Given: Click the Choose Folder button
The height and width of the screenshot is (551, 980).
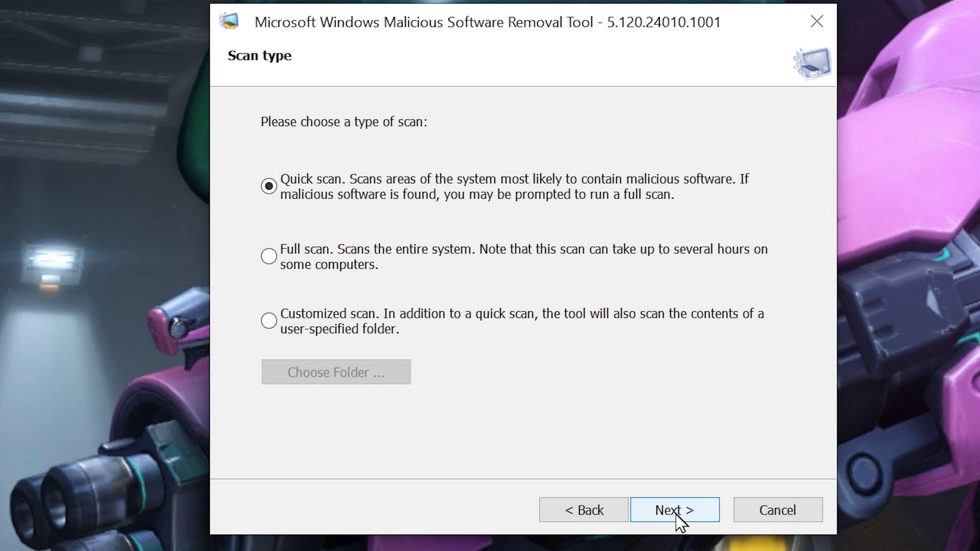Looking at the screenshot, I should (x=336, y=372).
